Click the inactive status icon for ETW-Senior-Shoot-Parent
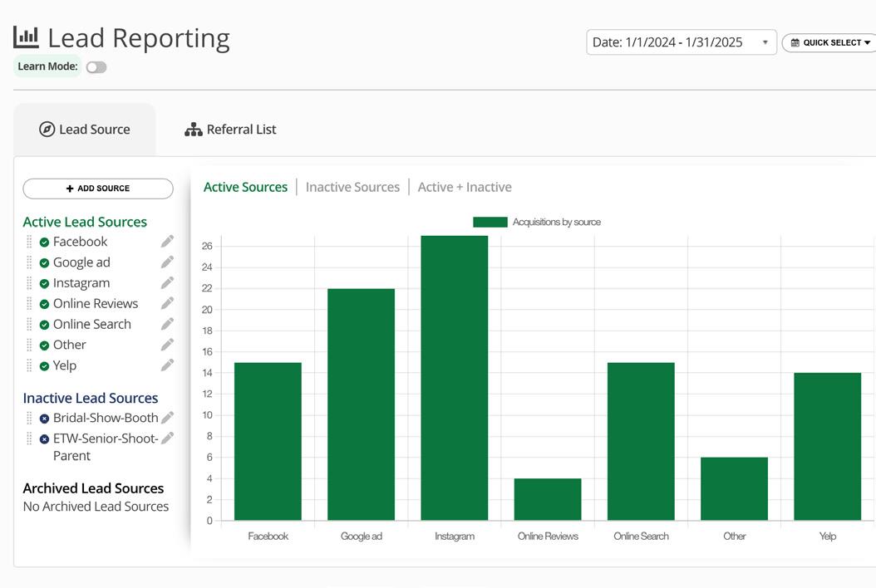Viewport: 876px width, 588px height. pos(44,439)
